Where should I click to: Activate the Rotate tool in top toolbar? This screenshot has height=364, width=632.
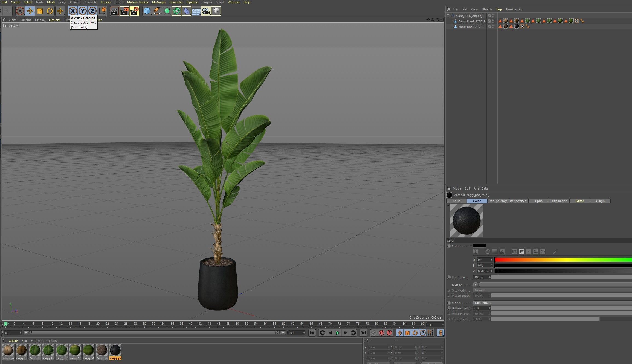[x=50, y=11]
